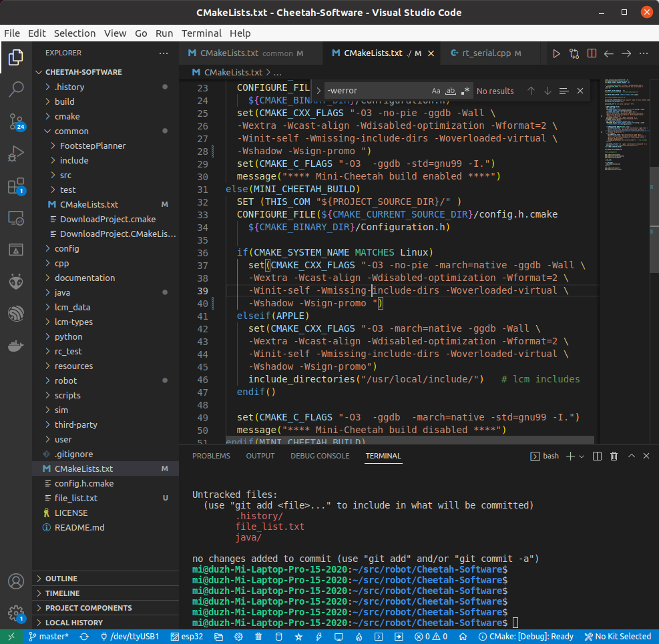Open a new terminal with the plus icon
The height and width of the screenshot is (644, 659).
(x=571, y=456)
